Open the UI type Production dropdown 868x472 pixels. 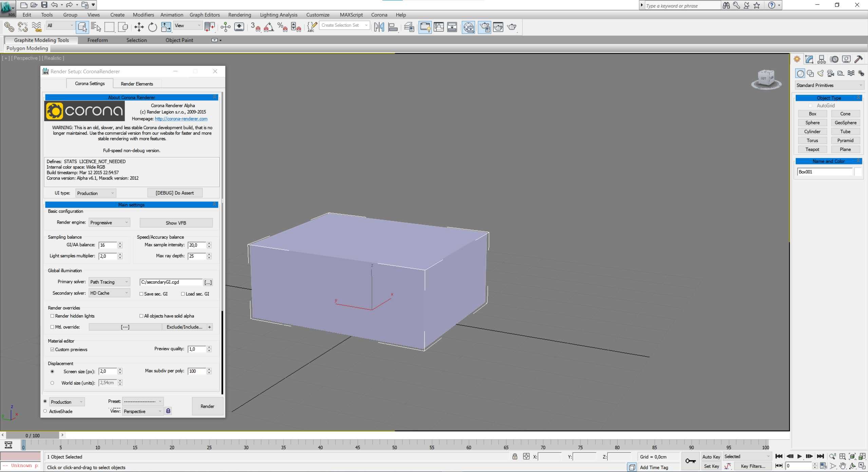[96, 193]
